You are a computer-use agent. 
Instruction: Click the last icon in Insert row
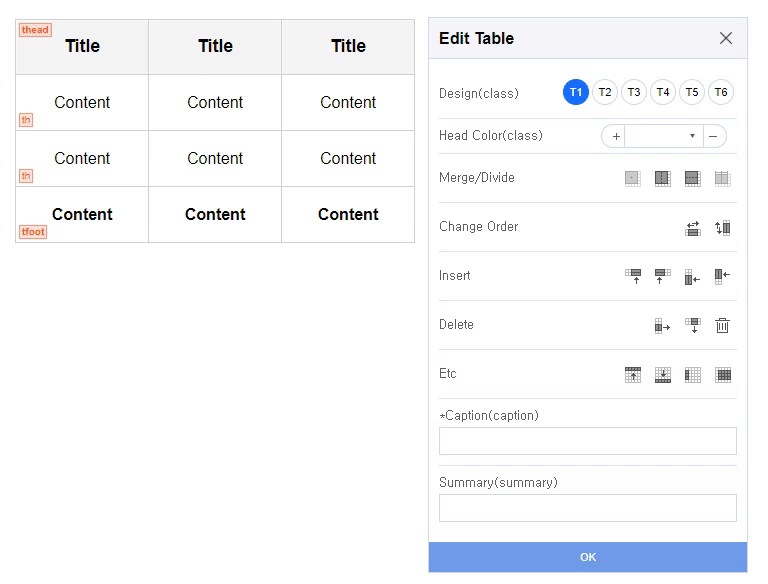click(x=722, y=276)
